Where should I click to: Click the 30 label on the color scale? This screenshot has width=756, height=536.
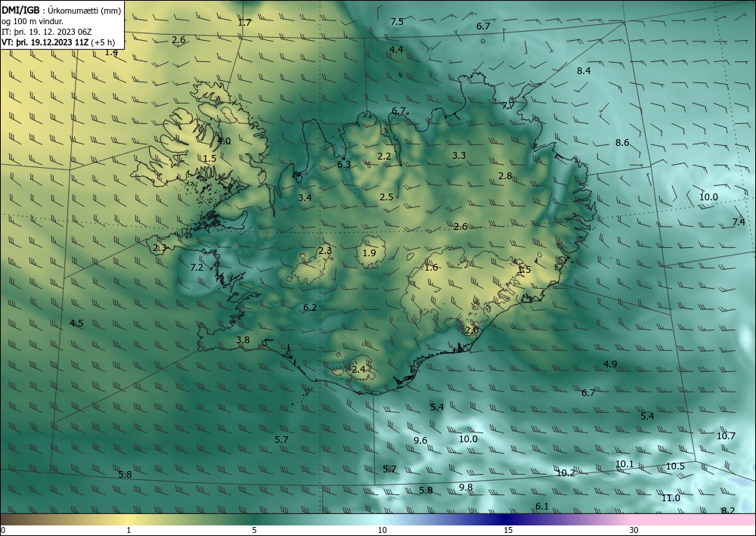point(634,531)
